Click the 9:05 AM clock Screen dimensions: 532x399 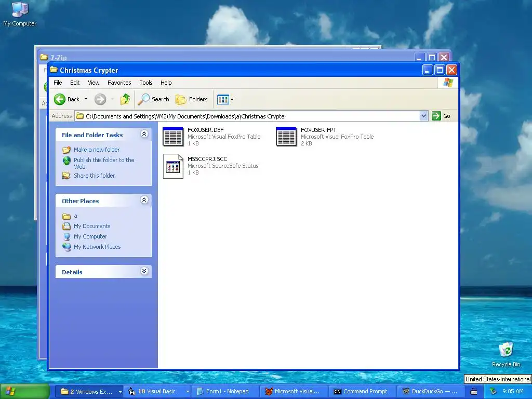pos(513,391)
